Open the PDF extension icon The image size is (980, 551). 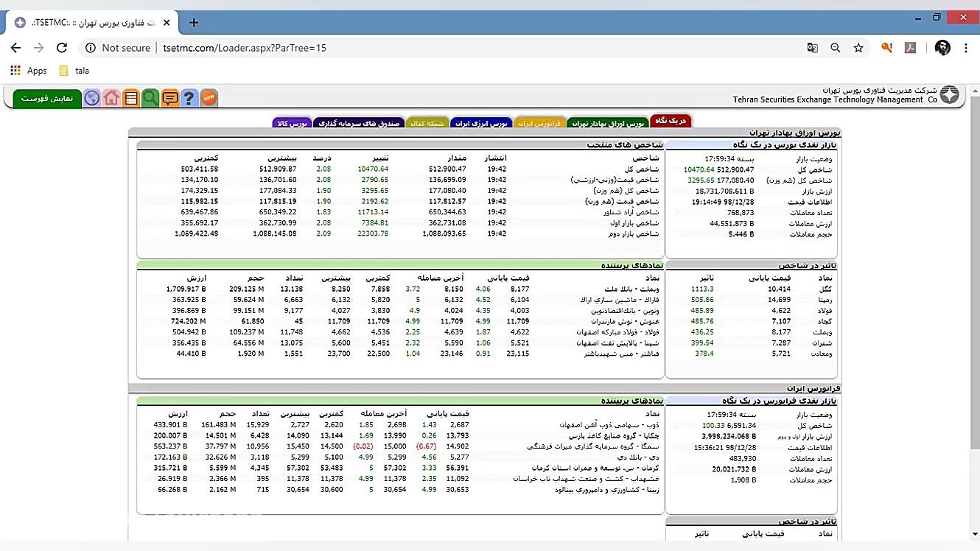[911, 48]
